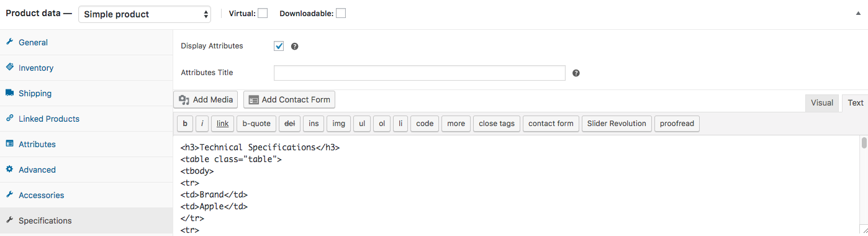Click the editor vertical scrollbar
The image size is (868, 236).
click(x=864, y=185)
